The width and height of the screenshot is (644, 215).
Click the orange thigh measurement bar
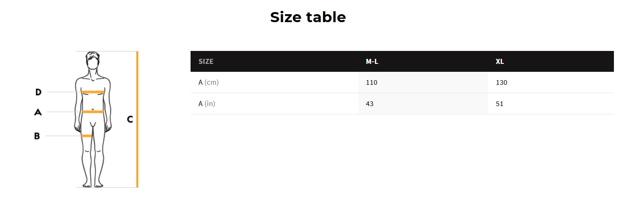(x=87, y=136)
